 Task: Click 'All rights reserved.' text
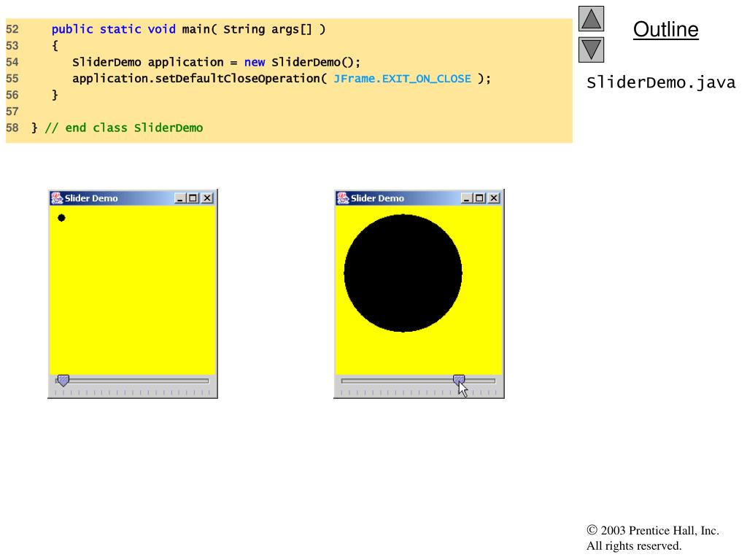(x=634, y=545)
